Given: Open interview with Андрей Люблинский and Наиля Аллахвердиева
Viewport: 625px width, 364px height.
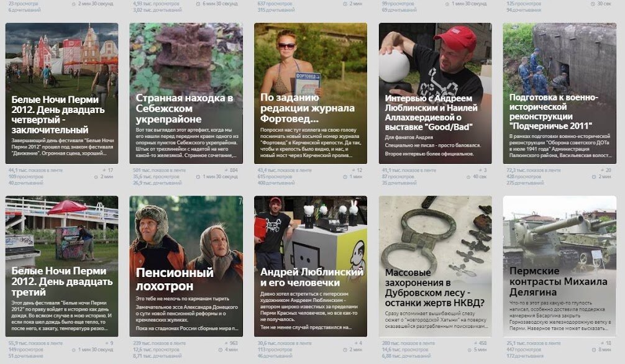Looking at the screenshot, I should [436, 93].
